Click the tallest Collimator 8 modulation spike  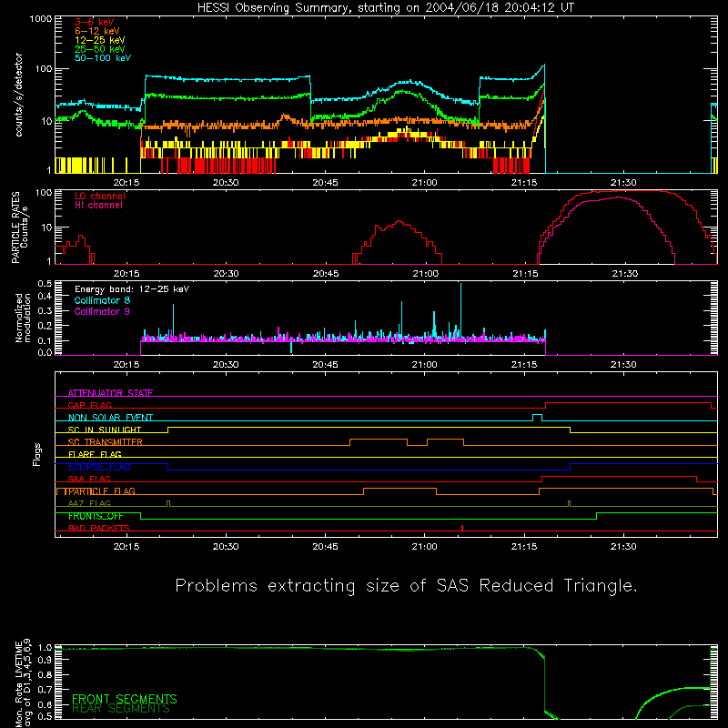tap(460, 311)
